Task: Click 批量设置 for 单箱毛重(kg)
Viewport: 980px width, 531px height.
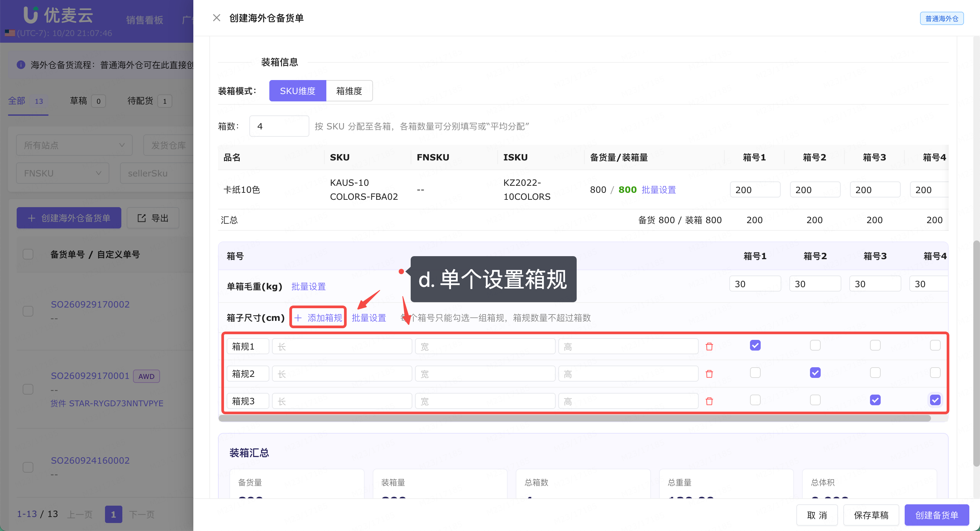Action: pyautogui.click(x=309, y=286)
